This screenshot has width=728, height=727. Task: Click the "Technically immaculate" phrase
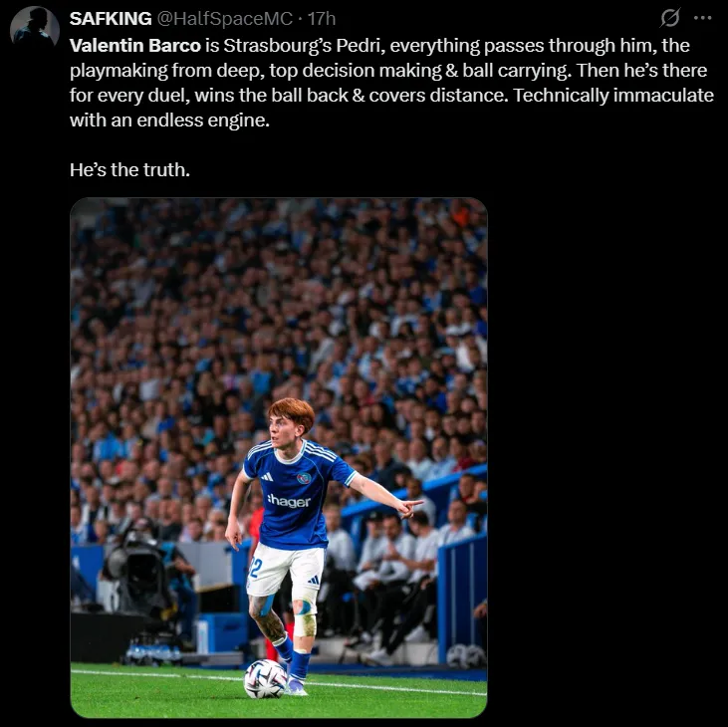[x=613, y=96]
